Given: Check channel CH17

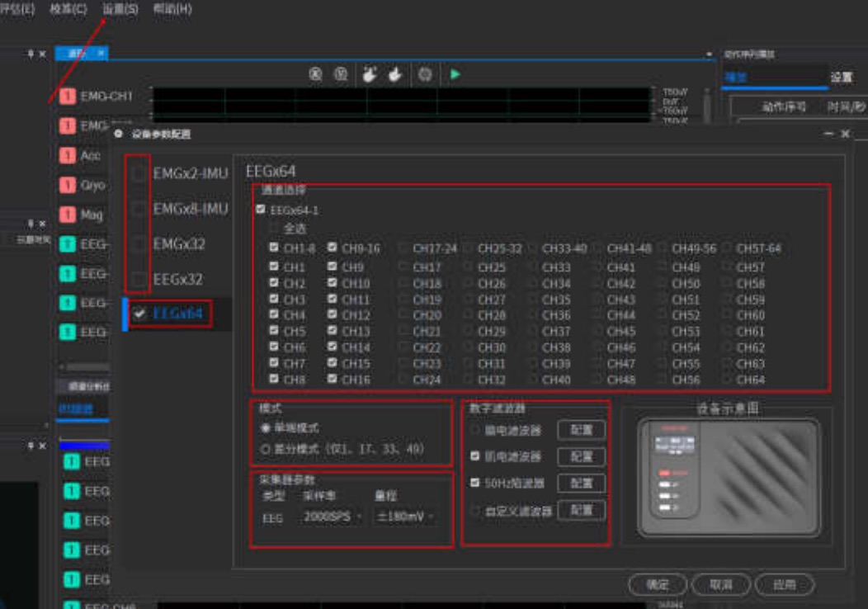Looking at the screenshot, I should [x=403, y=267].
